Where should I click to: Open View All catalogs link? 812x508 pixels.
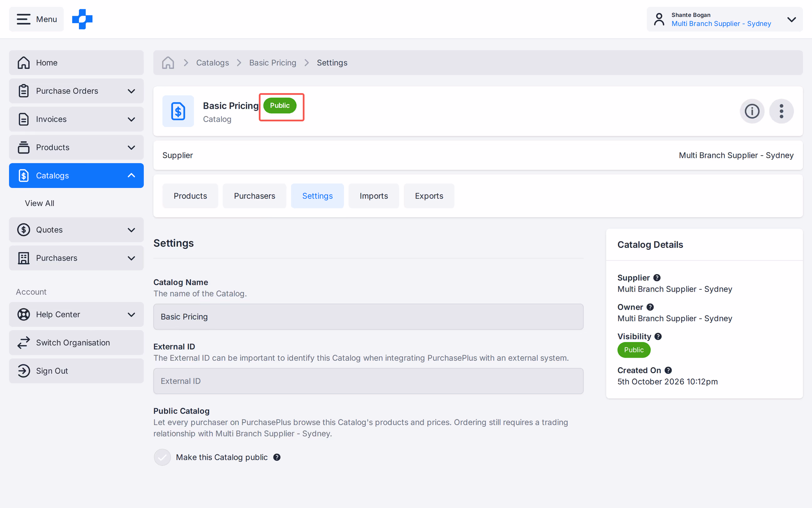(x=40, y=203)
